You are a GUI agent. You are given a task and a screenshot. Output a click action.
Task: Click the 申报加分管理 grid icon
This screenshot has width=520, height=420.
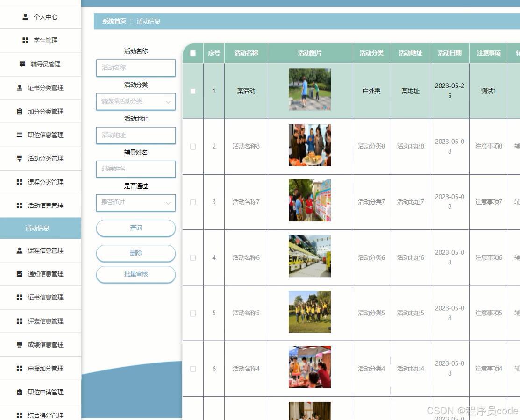(x=20, y=368)
